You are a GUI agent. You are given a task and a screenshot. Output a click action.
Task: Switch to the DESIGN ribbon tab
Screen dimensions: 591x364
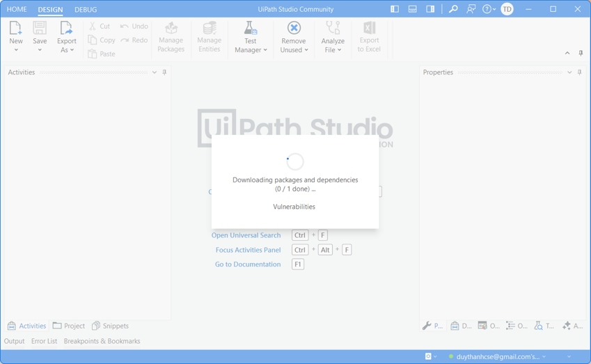click(50, 10)
